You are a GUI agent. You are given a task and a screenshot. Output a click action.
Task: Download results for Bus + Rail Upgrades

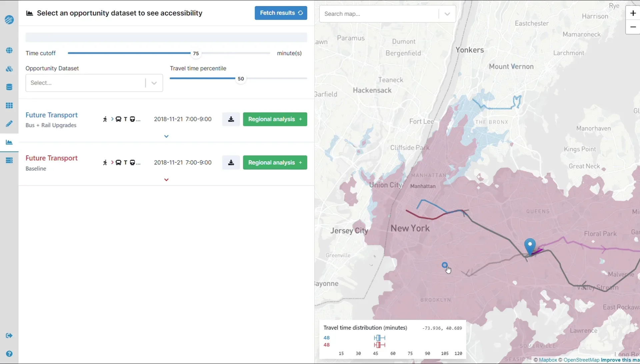(x=231, y=119)
